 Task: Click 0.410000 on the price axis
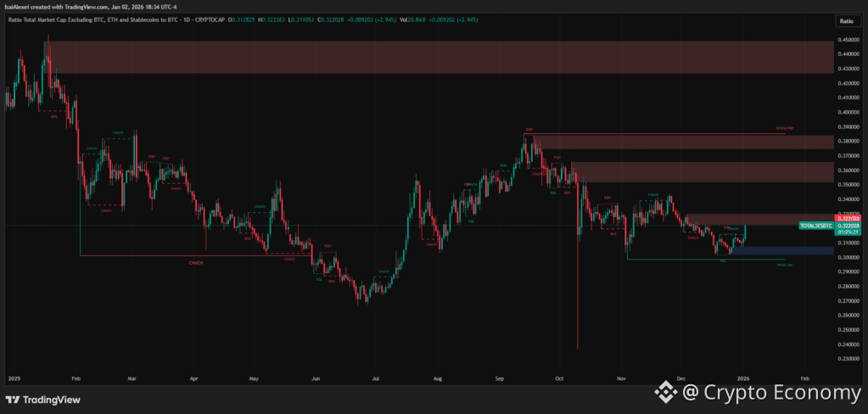pos(848,98)
